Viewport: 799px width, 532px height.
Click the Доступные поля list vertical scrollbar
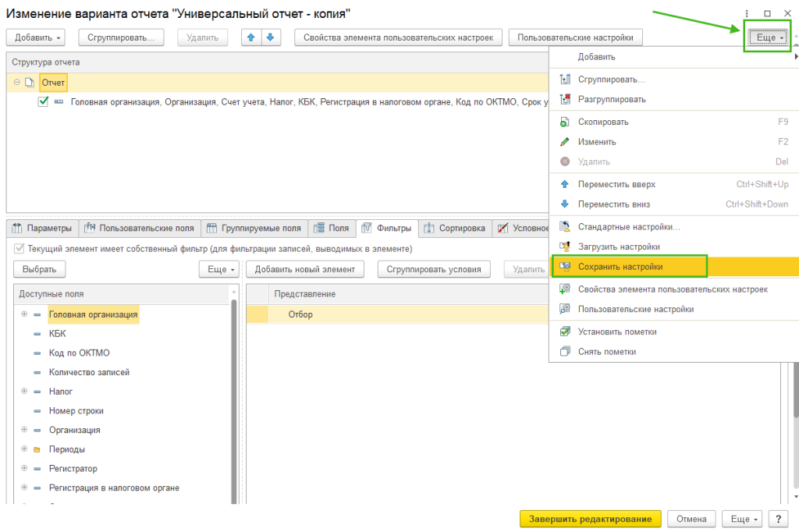[233, 390]
